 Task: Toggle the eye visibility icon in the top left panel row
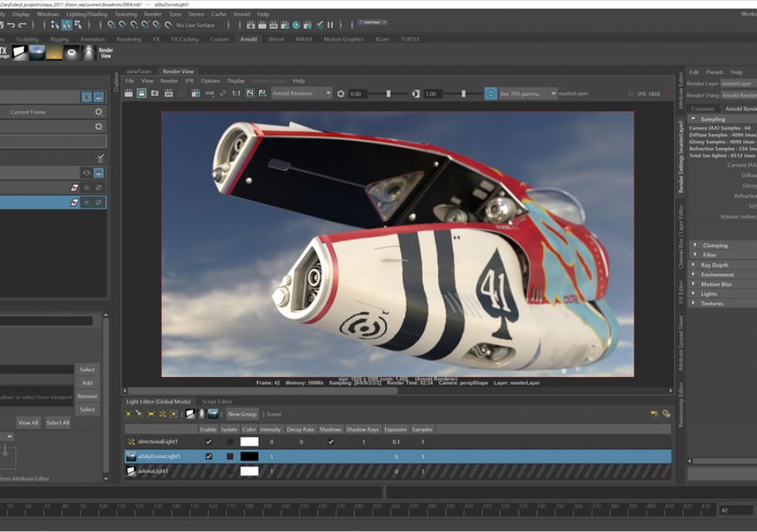[86, 97]
